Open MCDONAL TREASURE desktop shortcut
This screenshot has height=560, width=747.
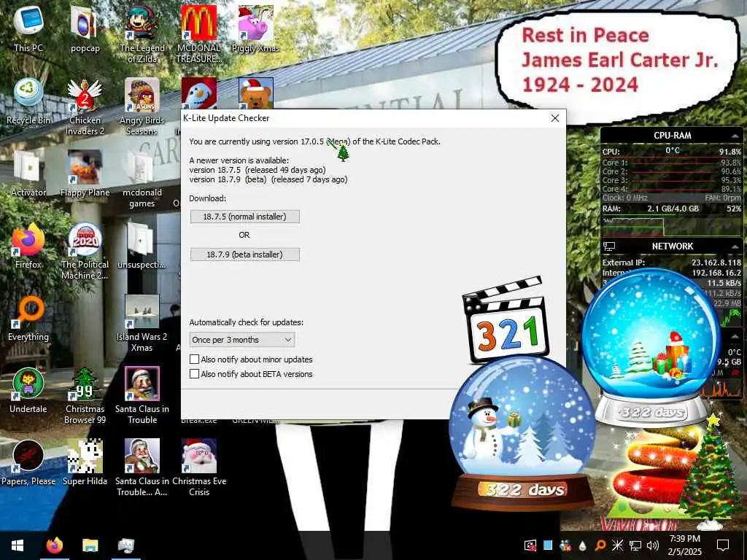[x=198, y=34]
